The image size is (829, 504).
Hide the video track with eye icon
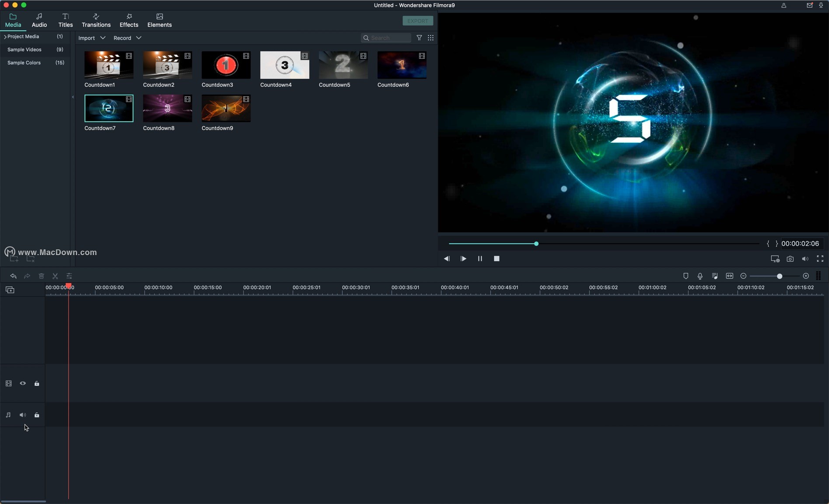pyautogui.click(x=23, y=384)
